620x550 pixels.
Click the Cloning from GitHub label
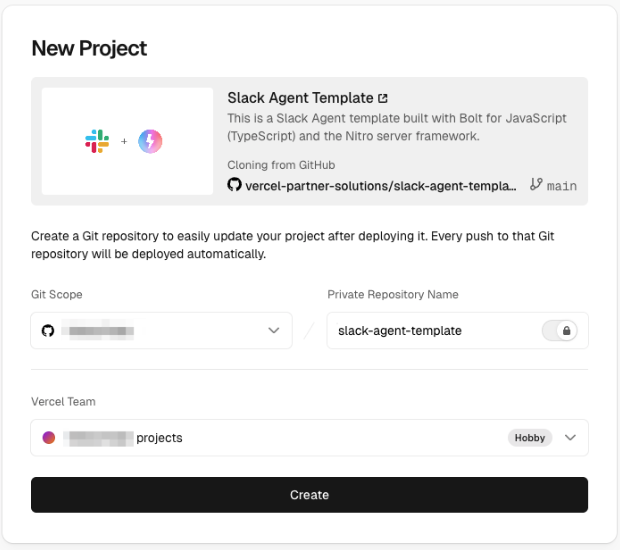[281, 165]
